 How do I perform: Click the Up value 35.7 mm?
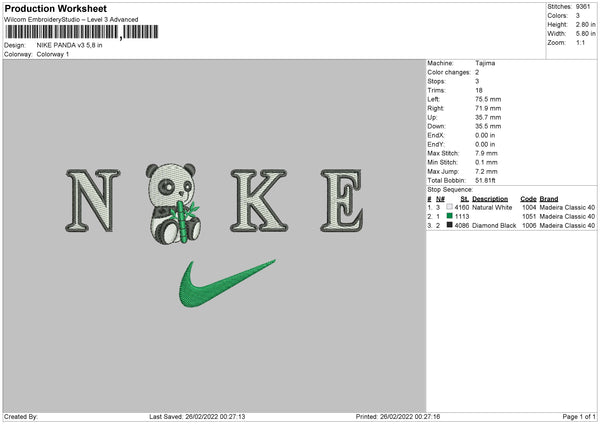pyautogui.click(x=488, y=117)
